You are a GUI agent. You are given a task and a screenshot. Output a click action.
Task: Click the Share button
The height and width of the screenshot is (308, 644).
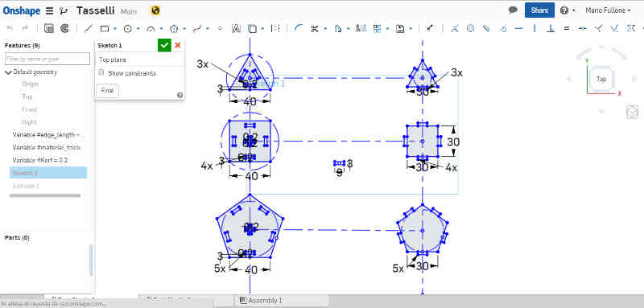coord(539,10)
